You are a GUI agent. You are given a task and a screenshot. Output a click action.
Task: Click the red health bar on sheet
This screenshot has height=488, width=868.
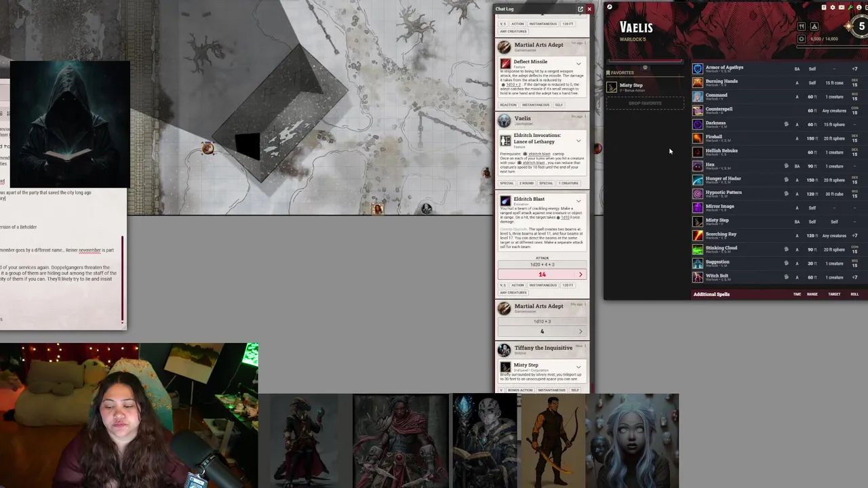click(644, 61)
